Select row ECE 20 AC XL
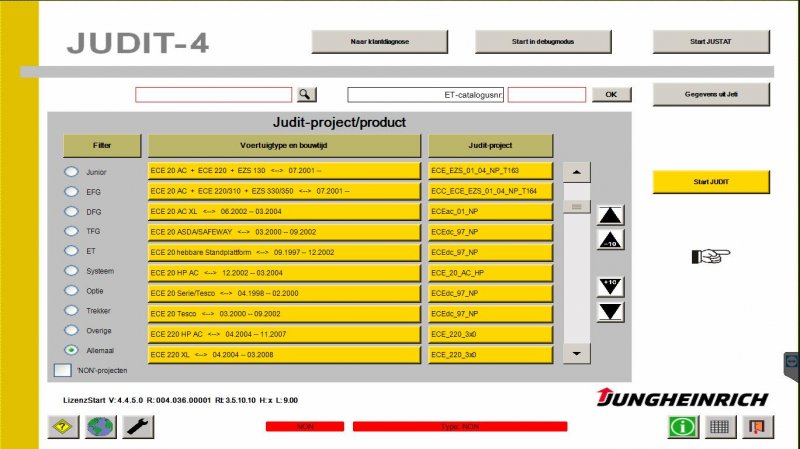This screenshot has width=800, height=449. pos(284,211)
